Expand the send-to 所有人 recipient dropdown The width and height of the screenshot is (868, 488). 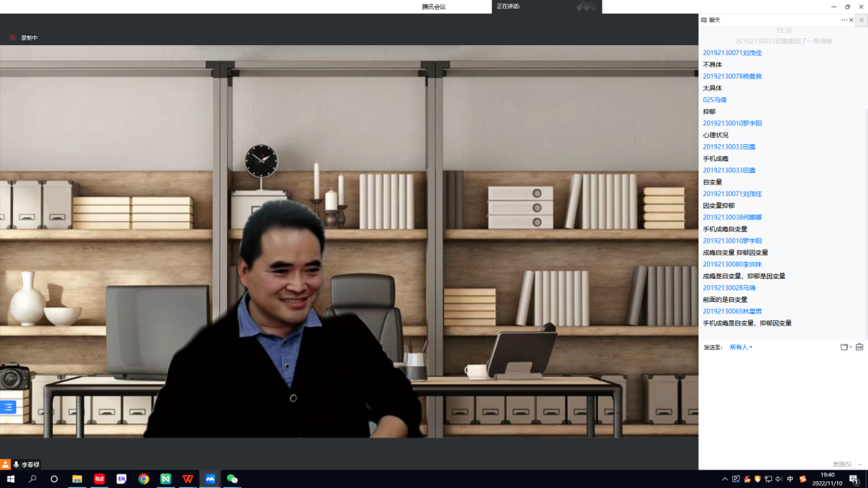[x=741, y=347]
